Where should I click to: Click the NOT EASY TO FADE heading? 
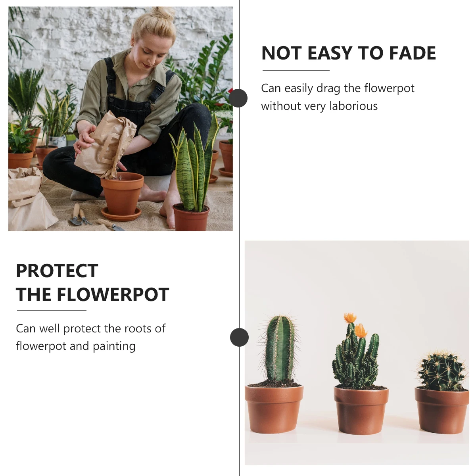tap(349, 53)
